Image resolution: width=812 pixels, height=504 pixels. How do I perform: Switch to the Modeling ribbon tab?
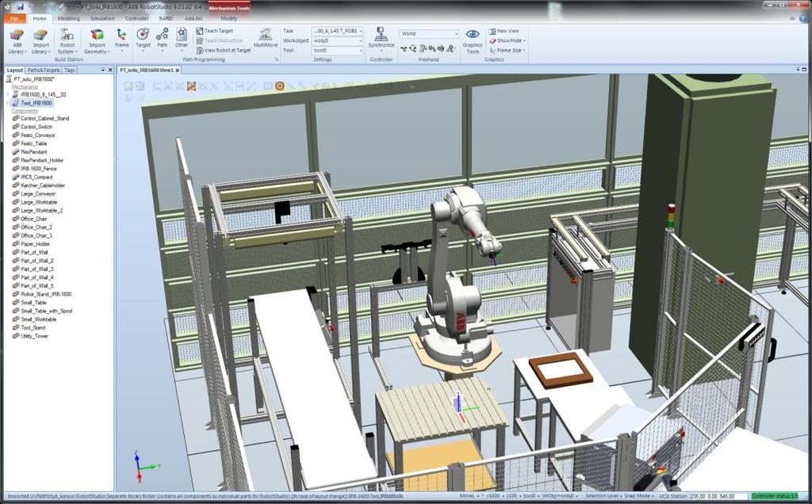point(69,19)
